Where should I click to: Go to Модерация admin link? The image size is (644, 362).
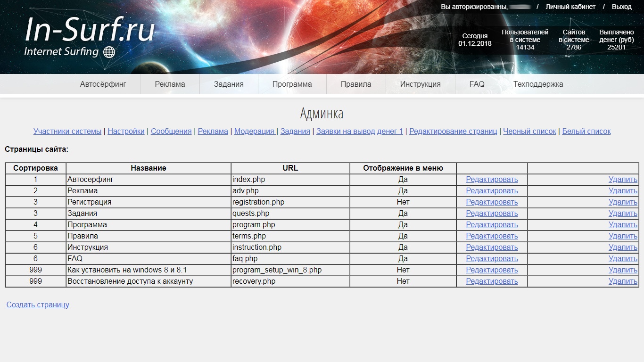click(254, 132)
